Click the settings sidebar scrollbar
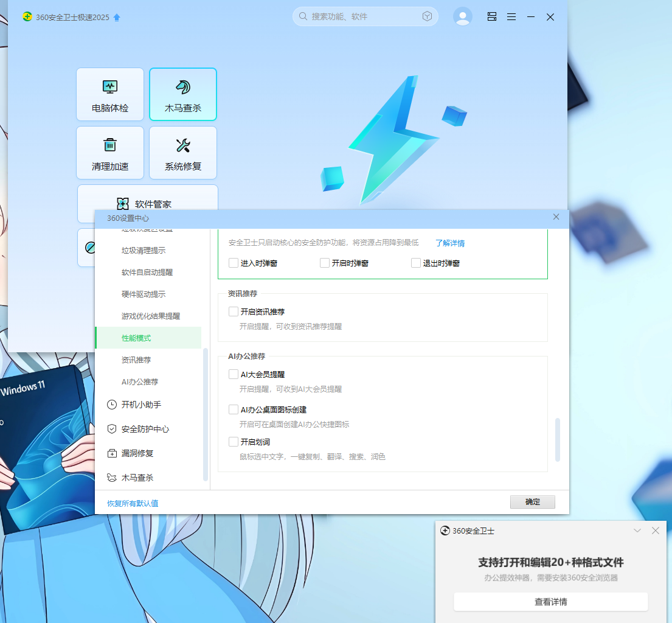 pyautogui.click(x=206, y=414)
